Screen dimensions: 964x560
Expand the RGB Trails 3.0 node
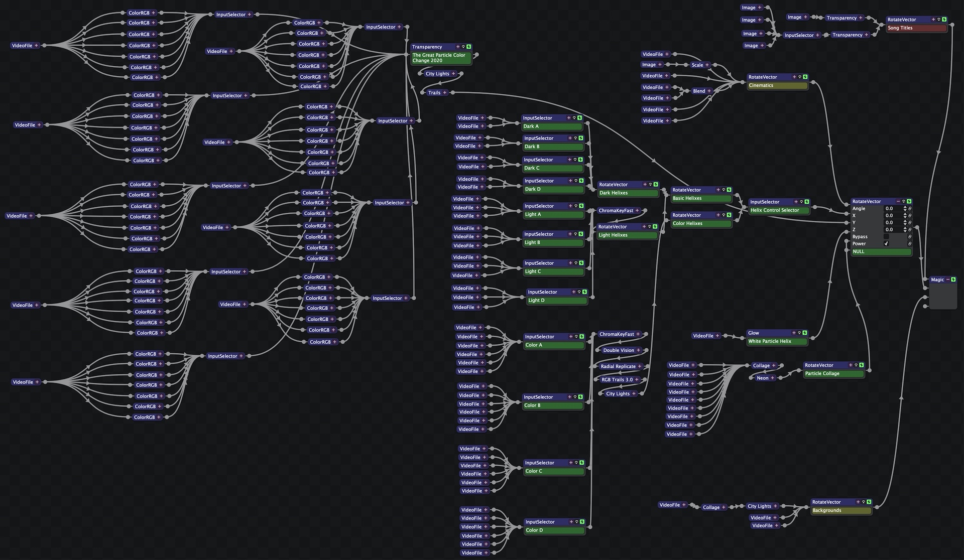637,379
